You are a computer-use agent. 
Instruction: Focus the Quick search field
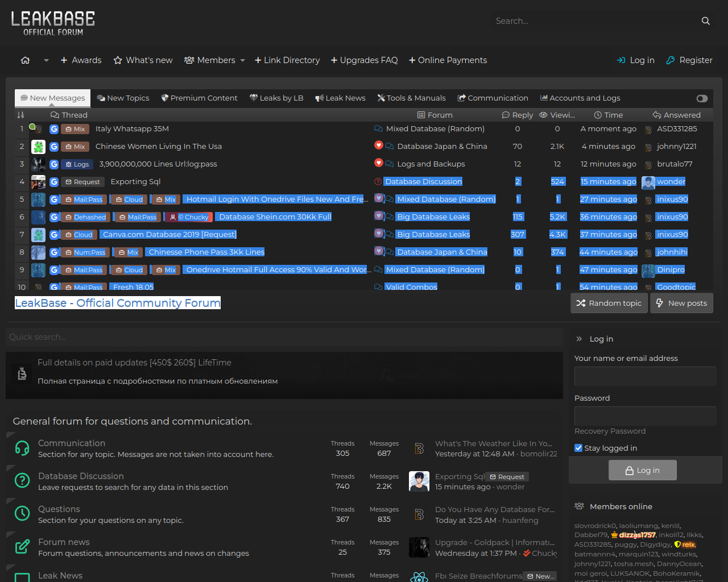(x=284, y=337)
